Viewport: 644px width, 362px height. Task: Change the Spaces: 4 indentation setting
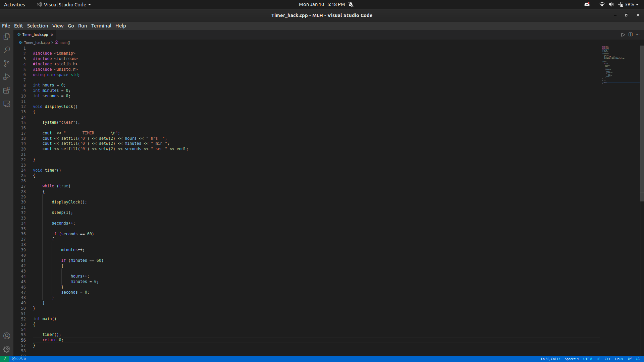point(572,359)
